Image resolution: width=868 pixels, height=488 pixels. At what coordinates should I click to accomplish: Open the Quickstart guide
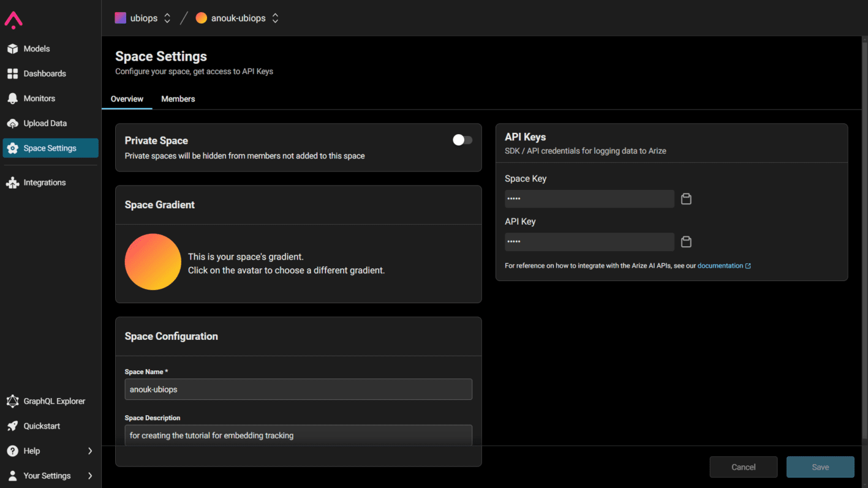[41, 426]
